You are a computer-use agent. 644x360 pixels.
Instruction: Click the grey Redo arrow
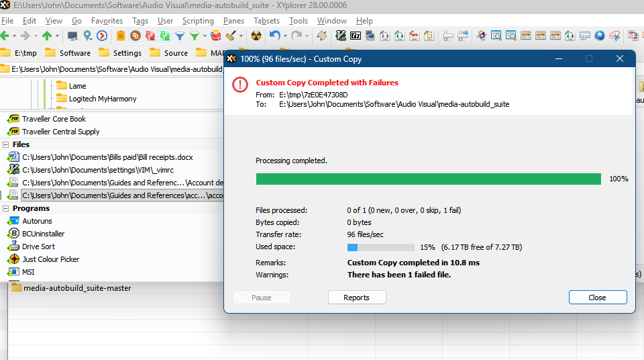(296, 36)
